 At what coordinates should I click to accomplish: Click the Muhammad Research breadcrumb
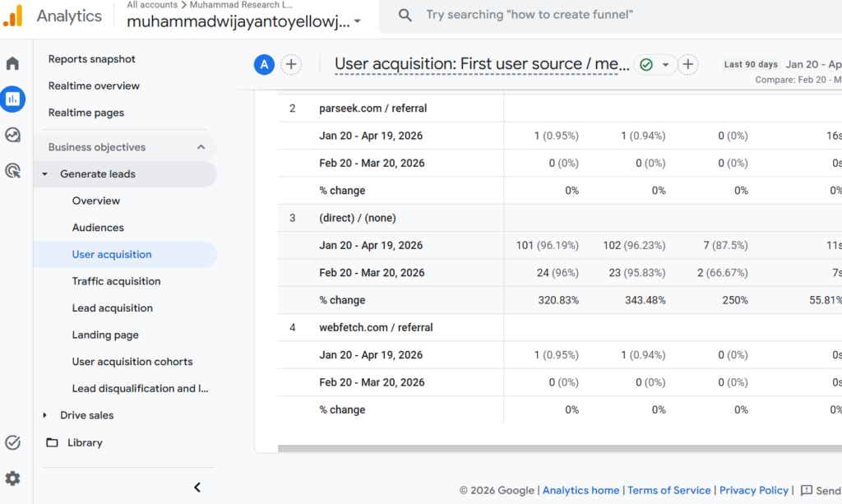tap(241, 5)
